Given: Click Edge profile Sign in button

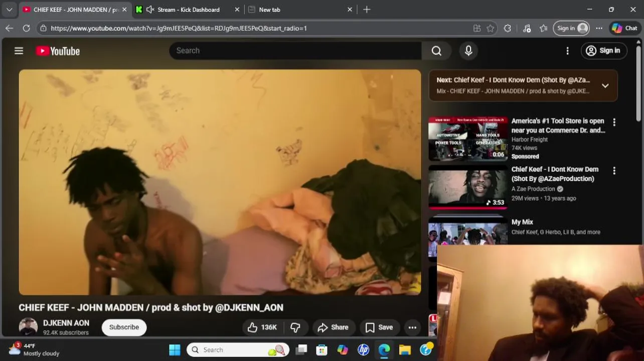Looking at the screenshot, I should [571, 28].
